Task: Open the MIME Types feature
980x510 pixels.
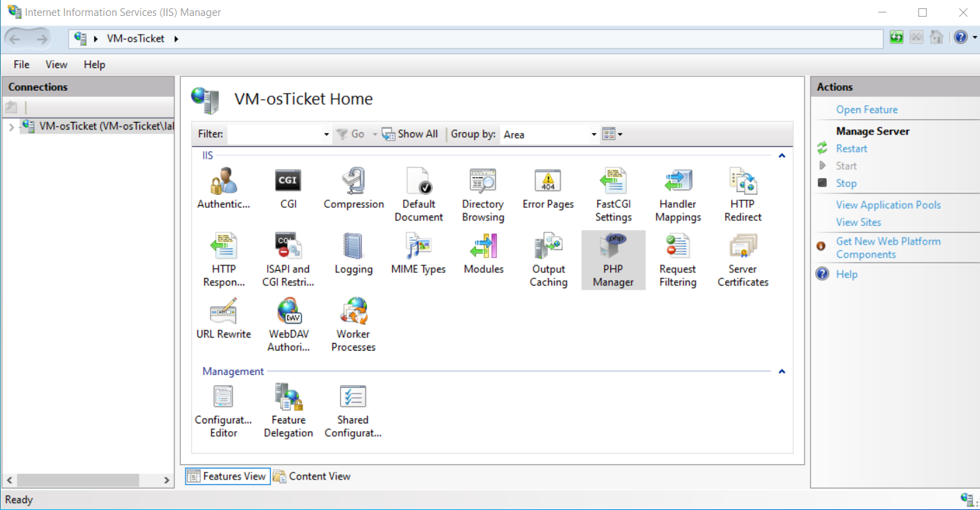Action: (x=418, y=253)
